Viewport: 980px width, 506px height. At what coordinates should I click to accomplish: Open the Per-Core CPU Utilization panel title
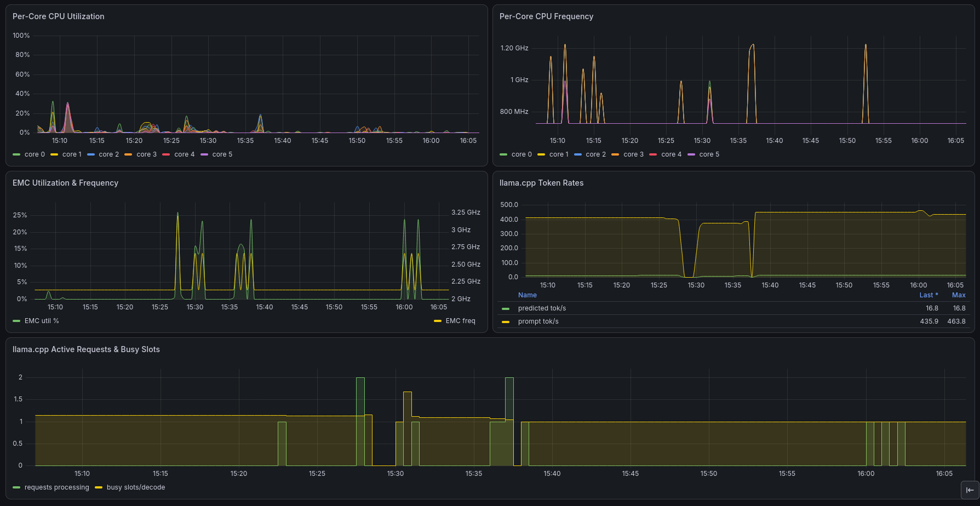(59, 16)
